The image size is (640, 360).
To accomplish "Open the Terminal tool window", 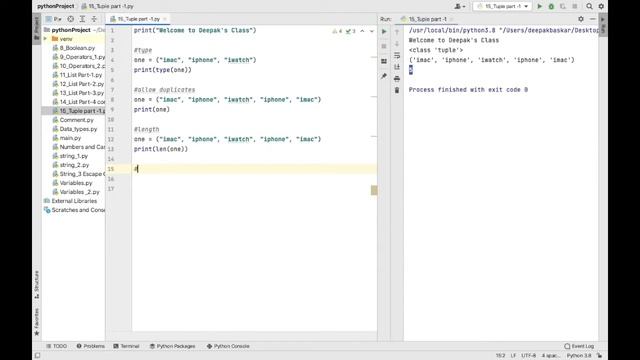I will coord(126,346).
